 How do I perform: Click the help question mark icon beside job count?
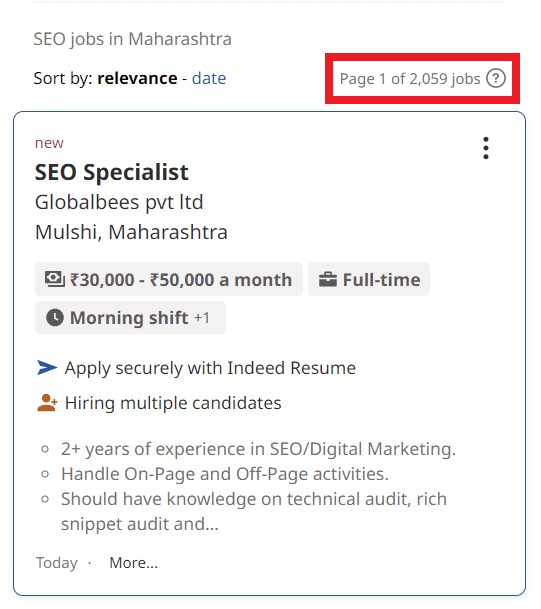tap(496, 78)
